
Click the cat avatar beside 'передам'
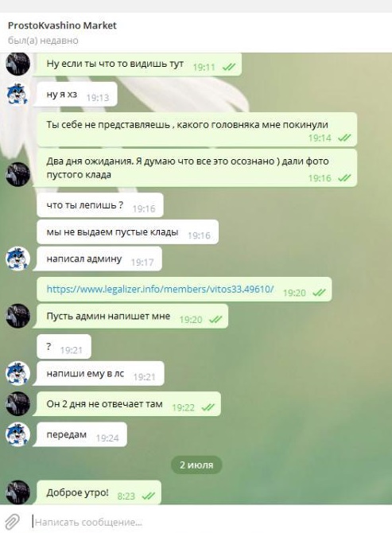point(17,434)
